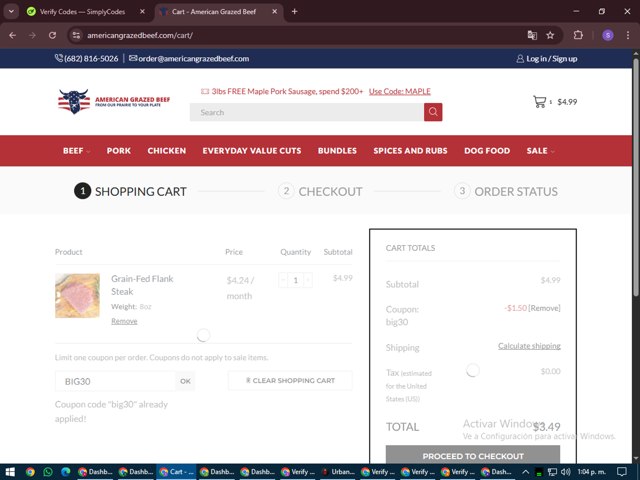Open the volume tray icon

click(565, 472)
